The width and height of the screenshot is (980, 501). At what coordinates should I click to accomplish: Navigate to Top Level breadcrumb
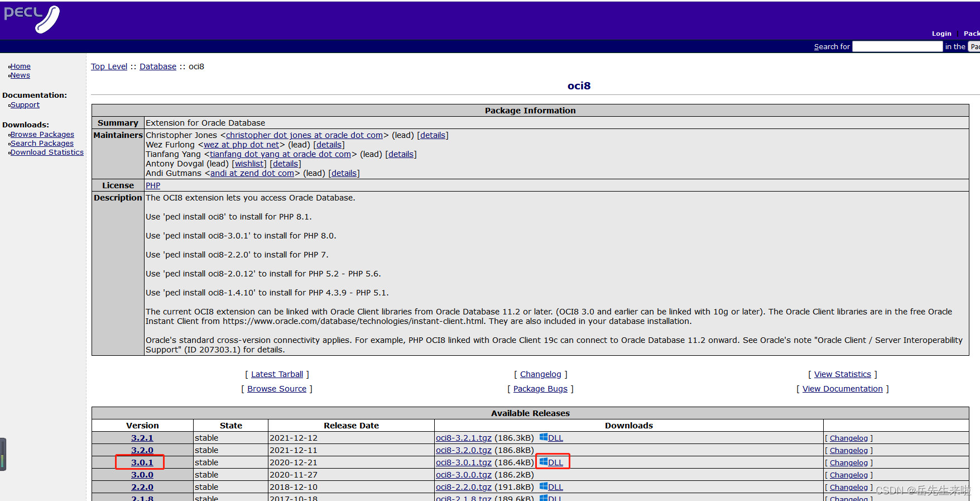point(109,66)
